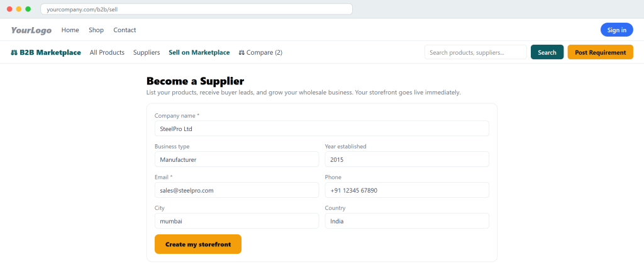Screen dimensions: 644x269
Task: Click the Post Requirement button
Action: click(600, 52)
